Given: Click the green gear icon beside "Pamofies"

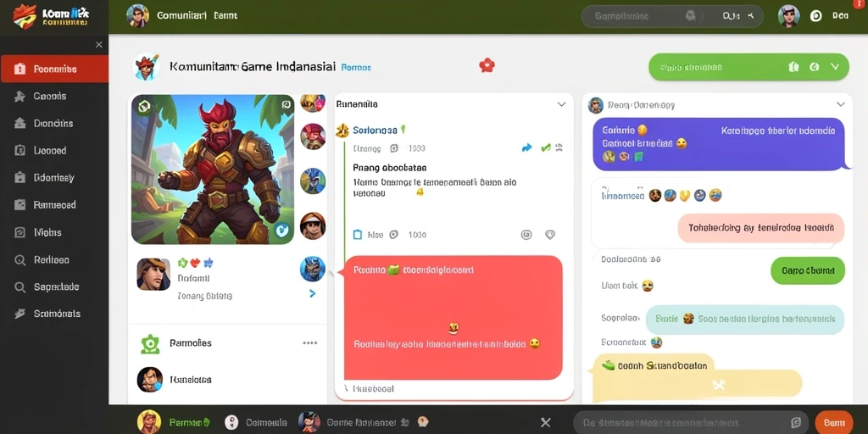Looking at the screenshot, I should pyautogui.click(x=150, y=344).
